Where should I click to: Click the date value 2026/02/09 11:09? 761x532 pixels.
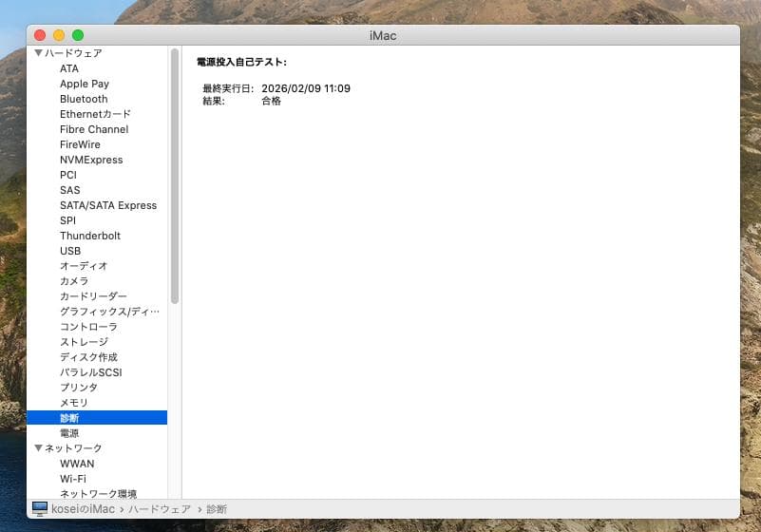point(306,88)
